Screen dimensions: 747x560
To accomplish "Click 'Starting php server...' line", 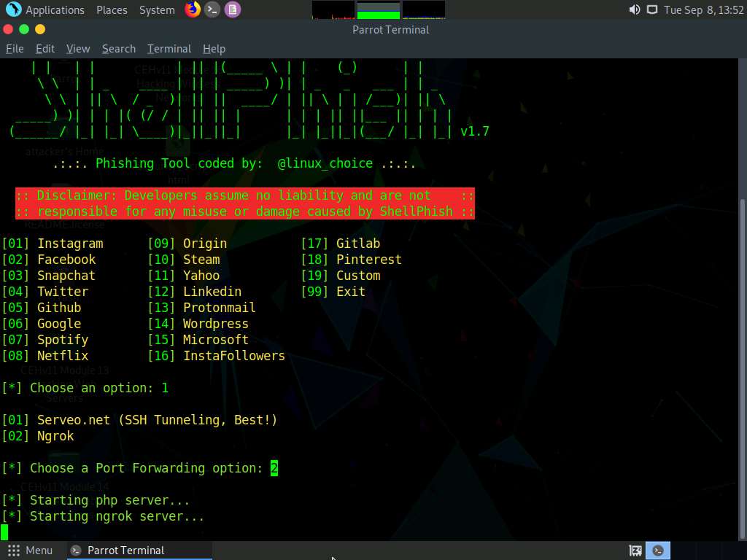I will pyautogui.click(x=96, y=500).
